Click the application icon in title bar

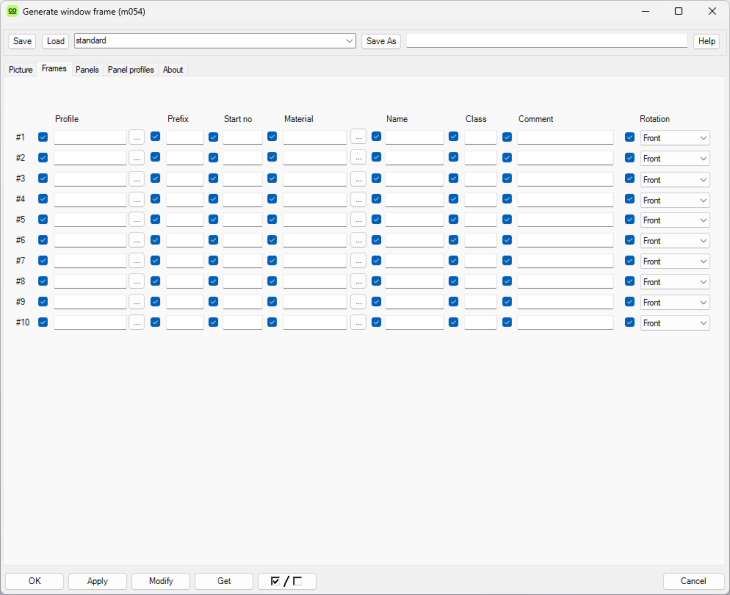pos(13,11)
